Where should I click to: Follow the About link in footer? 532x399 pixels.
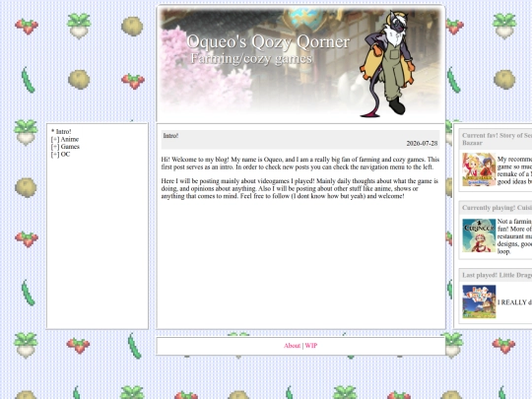click(x=292, y=346)
